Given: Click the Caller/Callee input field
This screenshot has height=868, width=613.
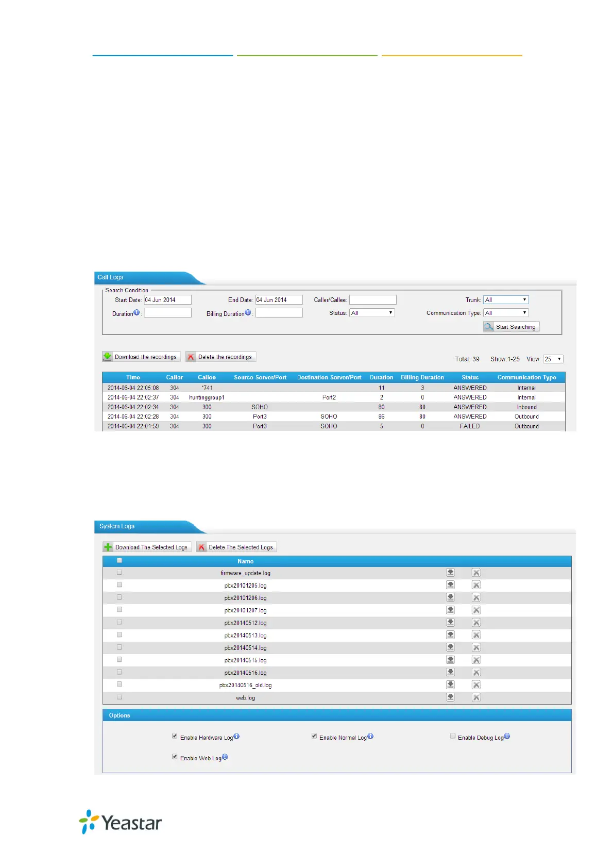Looking at the screenshot, I should (x=373, y=299).
